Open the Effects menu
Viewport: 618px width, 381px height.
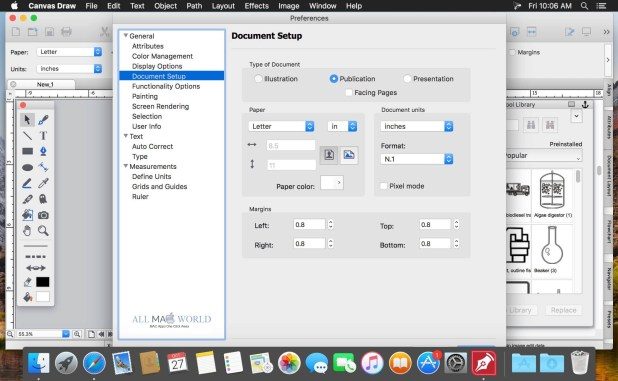[257, 6]
